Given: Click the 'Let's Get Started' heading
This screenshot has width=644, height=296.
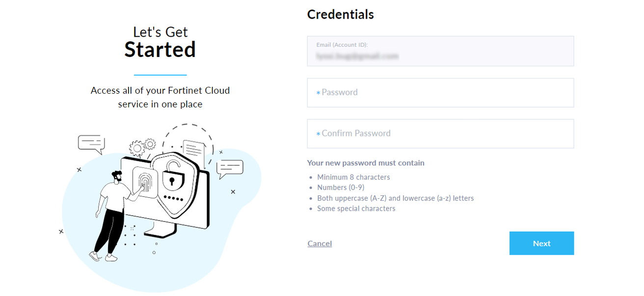Looking at the screenshot, I should click(x=160, y=41).
